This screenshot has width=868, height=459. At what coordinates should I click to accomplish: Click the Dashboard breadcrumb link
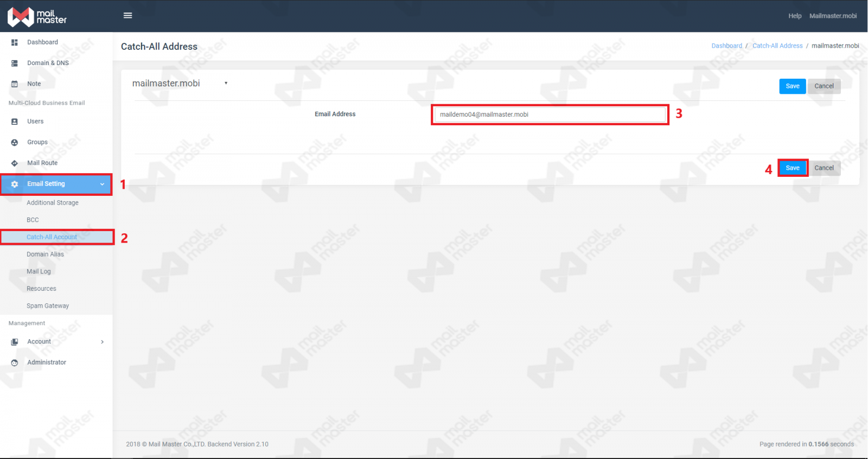pos(727,46)
